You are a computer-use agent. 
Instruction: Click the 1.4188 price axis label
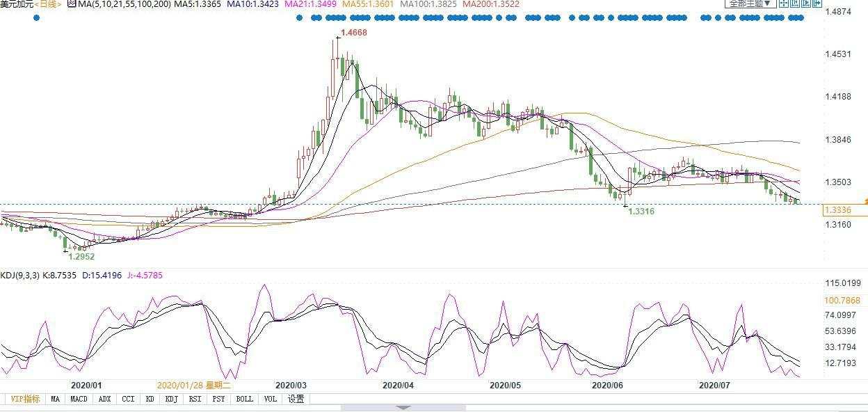pos(837,97)
